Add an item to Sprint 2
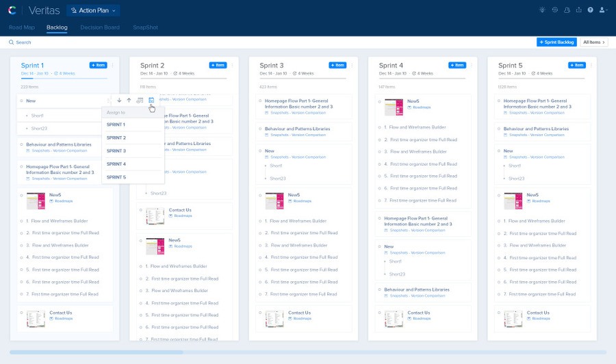Screen dimensions: 616x364 pyautogui.click(x=218, y=65)
